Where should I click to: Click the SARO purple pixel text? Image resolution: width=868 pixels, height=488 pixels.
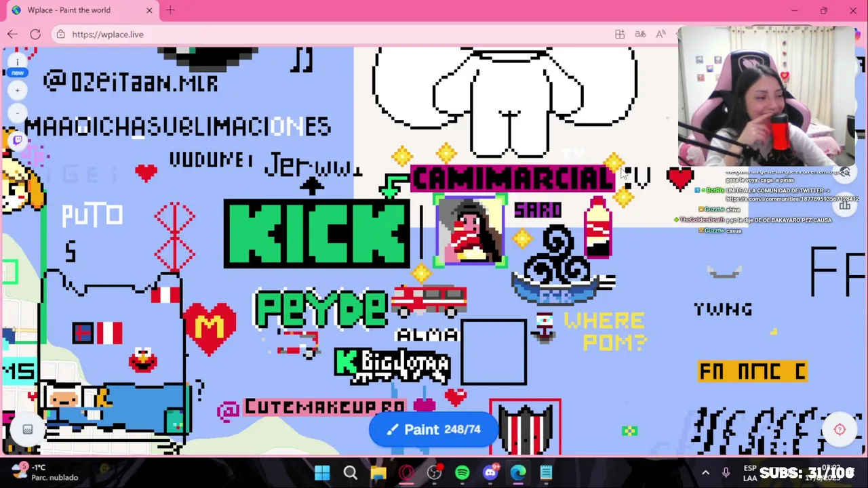pos(538,210)
